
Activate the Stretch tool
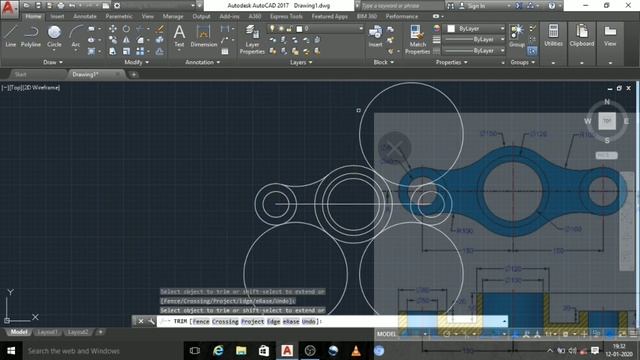tap(113, 51)
